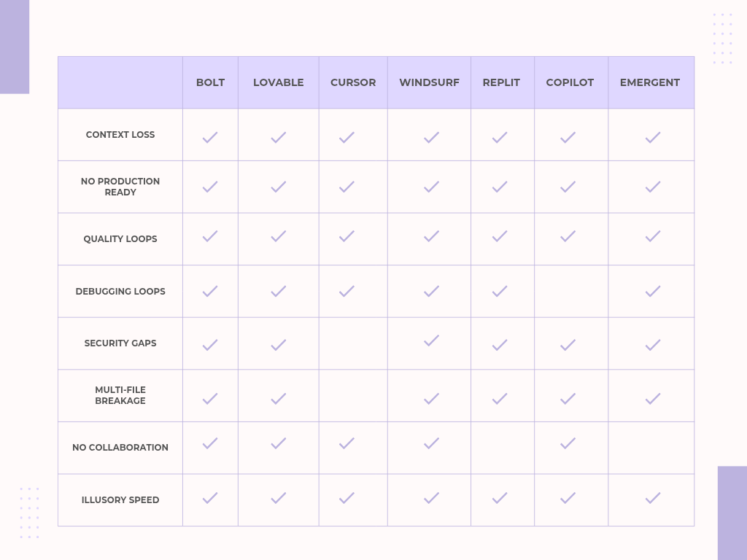The width and height of the screenshot is (747, 560).
Task: Click Bolt checkmark in Multi-File Breakage row
Action: (x=210, y=399)
